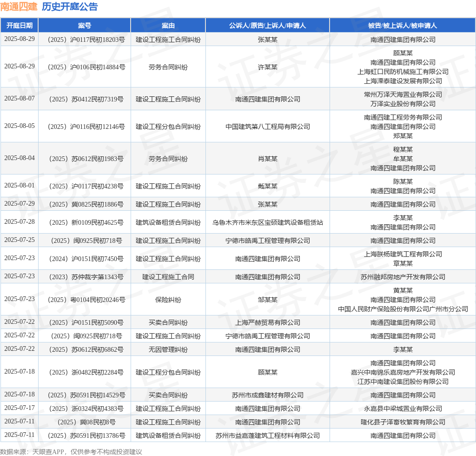This screenshot has width=476, height=456.
Task: Click plaintiff 许某某
Action: click(267, 67)
